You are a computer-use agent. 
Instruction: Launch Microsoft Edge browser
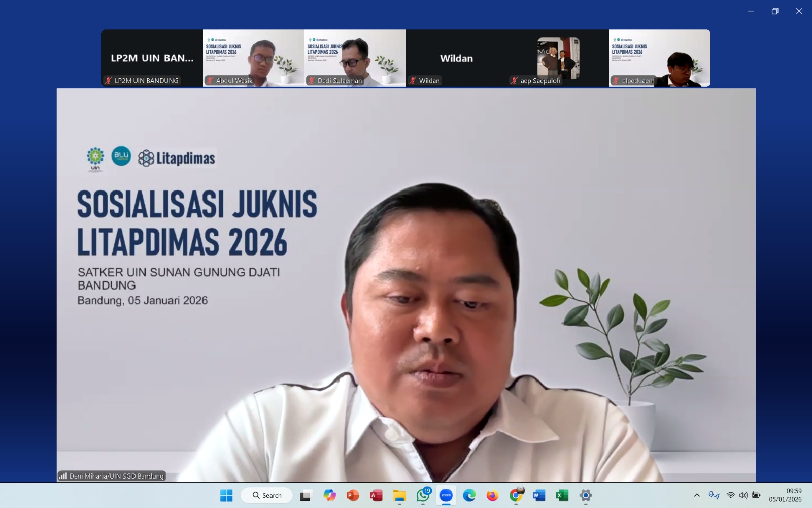coord(469,495)
